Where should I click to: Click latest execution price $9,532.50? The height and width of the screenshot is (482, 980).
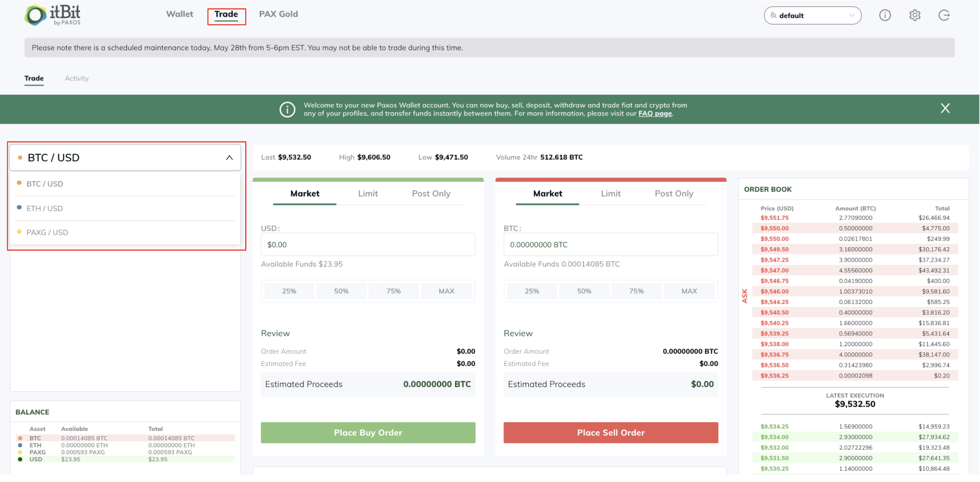tap(855, 404)
